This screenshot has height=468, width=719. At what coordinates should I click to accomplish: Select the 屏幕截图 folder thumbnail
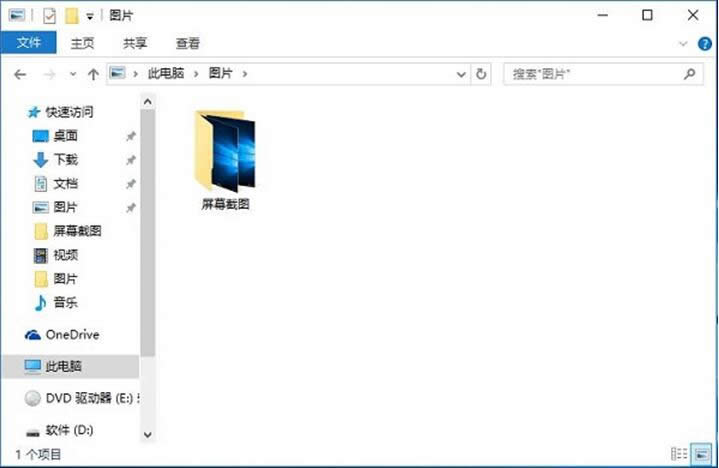[225, 151]
